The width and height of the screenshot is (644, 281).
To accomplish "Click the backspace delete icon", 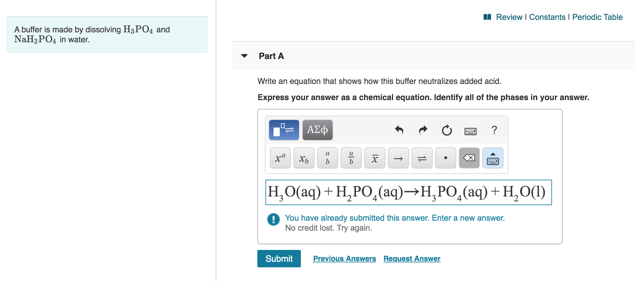I will (469, 158).
